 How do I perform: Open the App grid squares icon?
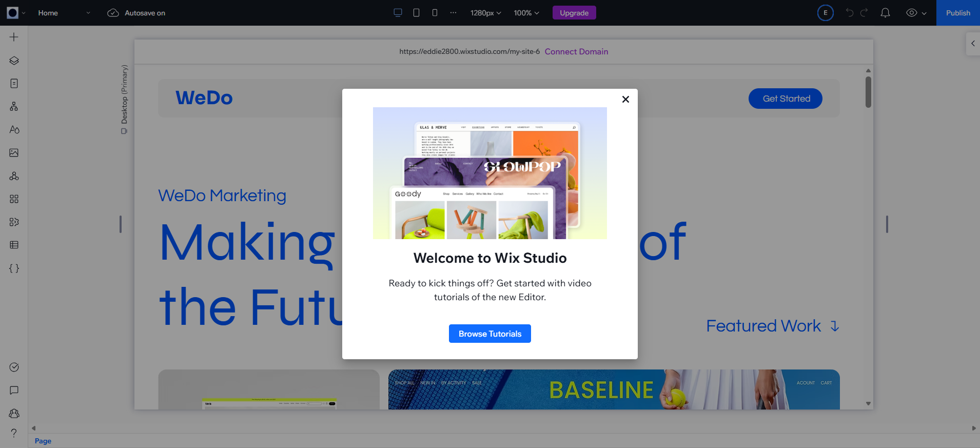point(14,199)
